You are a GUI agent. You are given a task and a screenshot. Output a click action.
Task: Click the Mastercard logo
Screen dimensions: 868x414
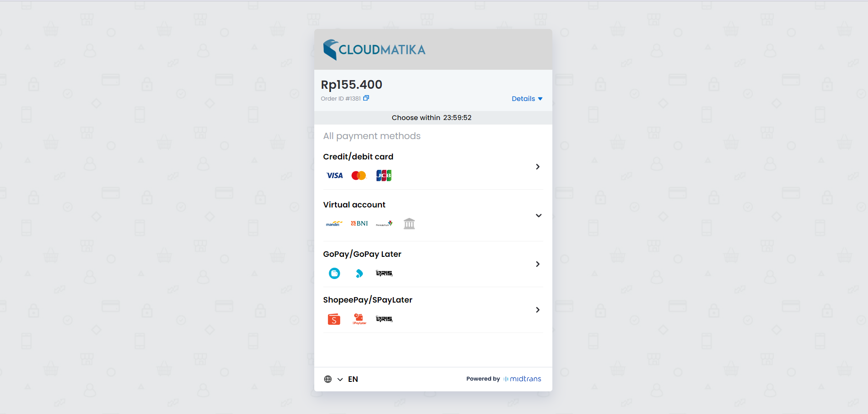click(359, 176)
